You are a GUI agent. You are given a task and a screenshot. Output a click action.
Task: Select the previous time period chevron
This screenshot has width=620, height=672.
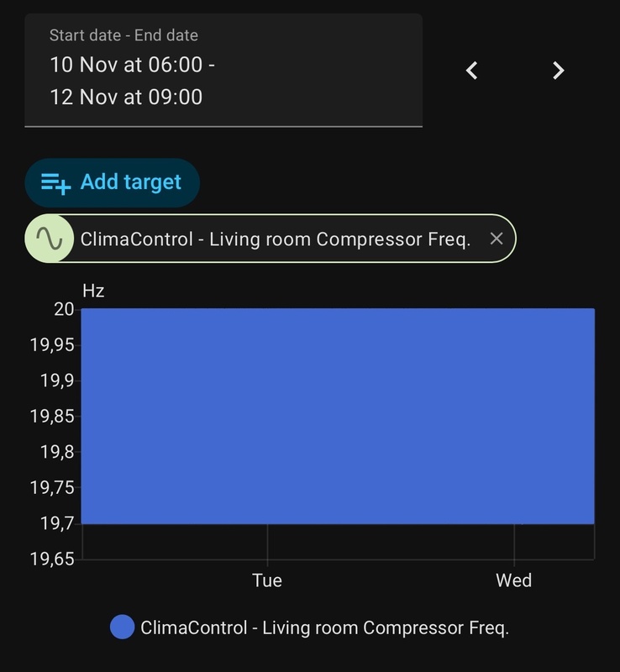point(471,71)
